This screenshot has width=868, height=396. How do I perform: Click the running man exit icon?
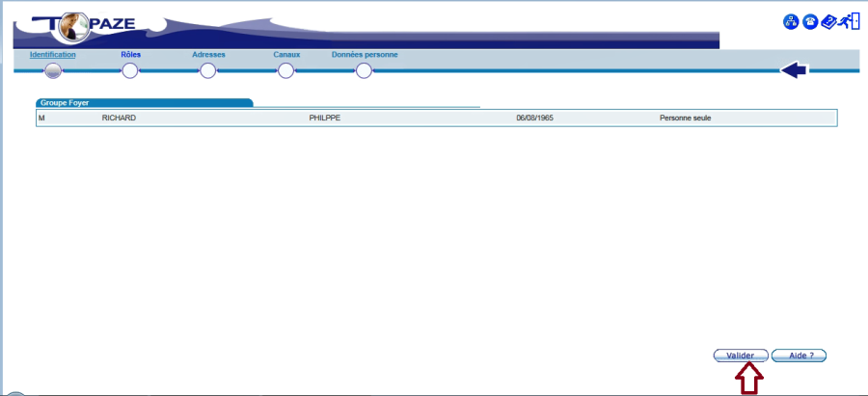coord(850,22)
